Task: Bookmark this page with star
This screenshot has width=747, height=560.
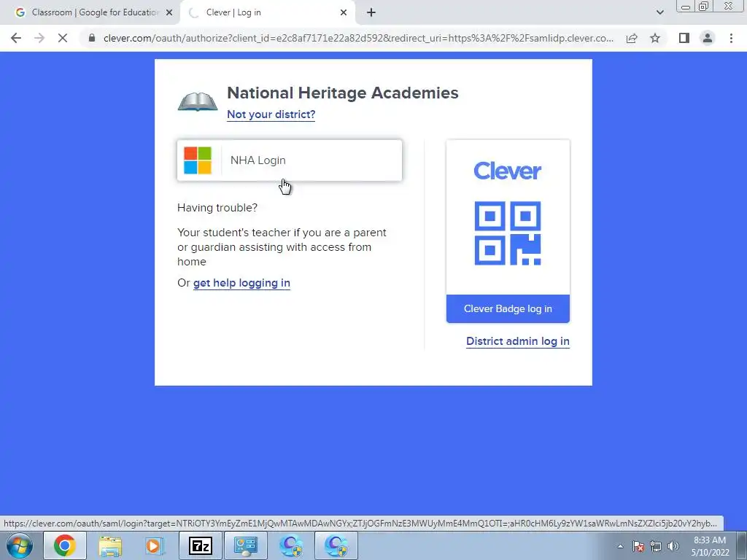Action: pyautogui.click(x=655, y=38)
